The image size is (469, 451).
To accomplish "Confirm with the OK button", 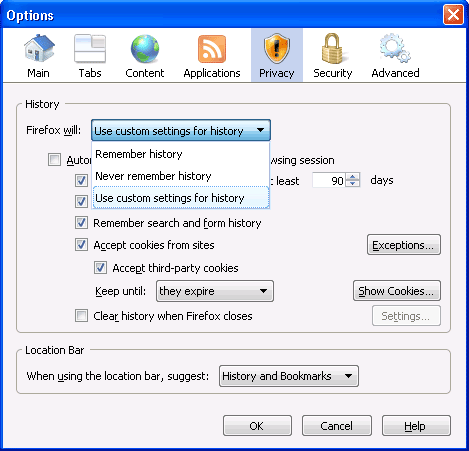I will (257, 426).
